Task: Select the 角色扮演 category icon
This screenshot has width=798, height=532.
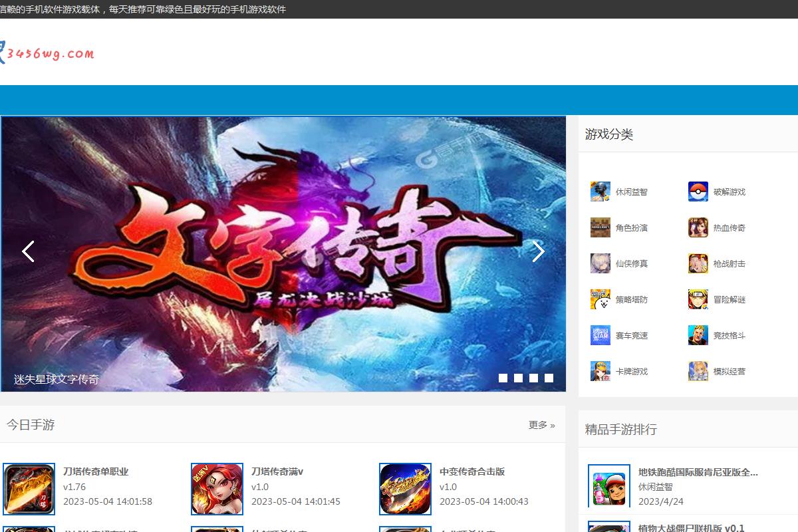Action: click(600, 227)
